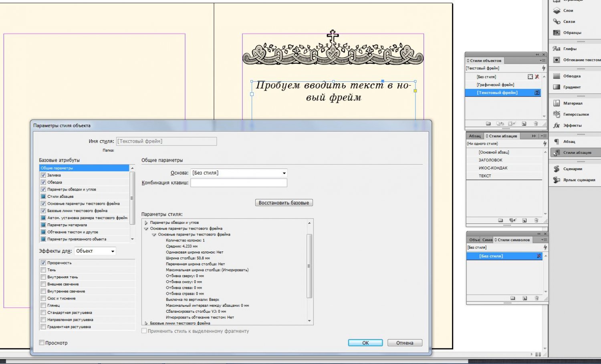Select the ЗАГОЛОВОК paragraph style
Image resolution: width=601 pixels, height=364 pixels.
[505, 160]
